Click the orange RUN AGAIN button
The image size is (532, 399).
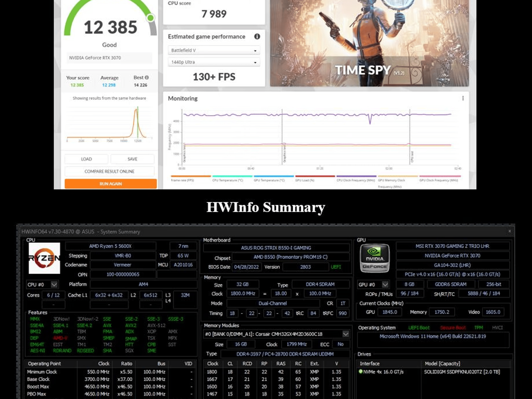pyautogui.click(x=111, y=184)
